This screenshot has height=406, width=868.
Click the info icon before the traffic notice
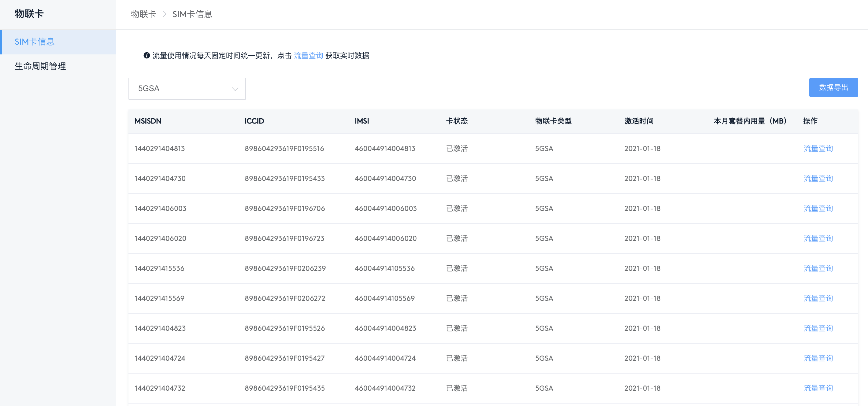[147, 55]
